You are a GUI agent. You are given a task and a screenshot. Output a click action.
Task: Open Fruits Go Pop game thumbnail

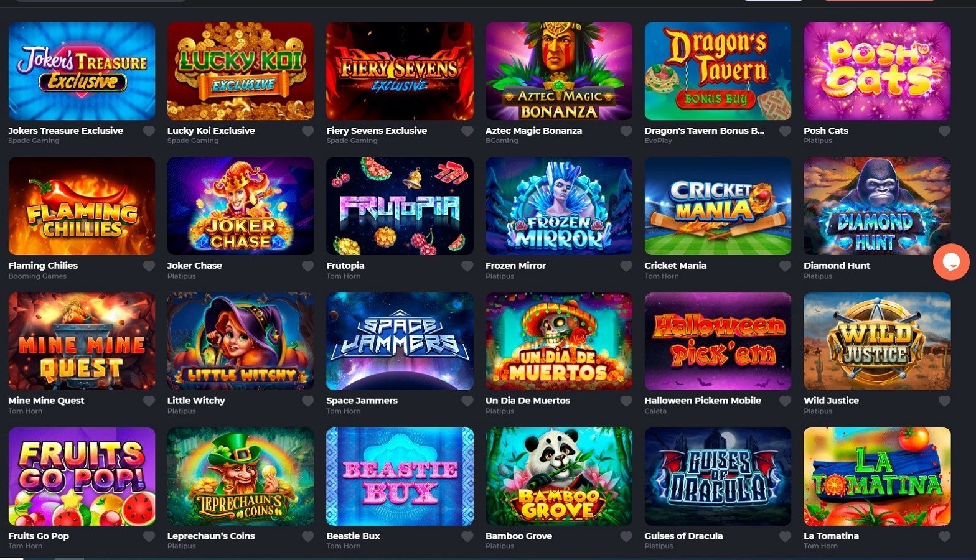tap(82, 476)
